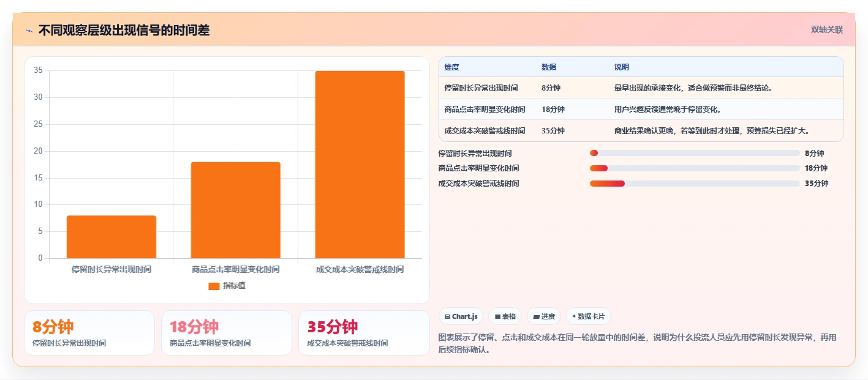The image size is (868, 380).
Task: Click the 18分钟 progress bar
Action: (695, 168)
